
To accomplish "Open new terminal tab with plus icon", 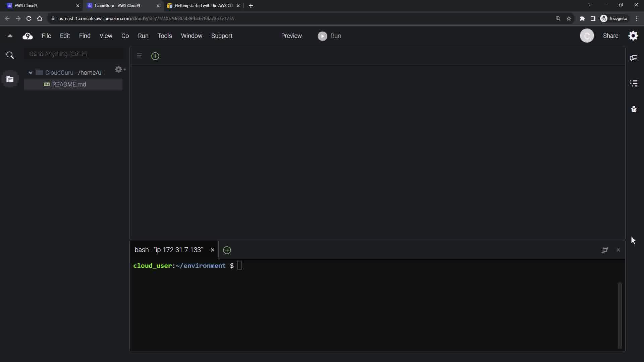I will tap(227, 250).
